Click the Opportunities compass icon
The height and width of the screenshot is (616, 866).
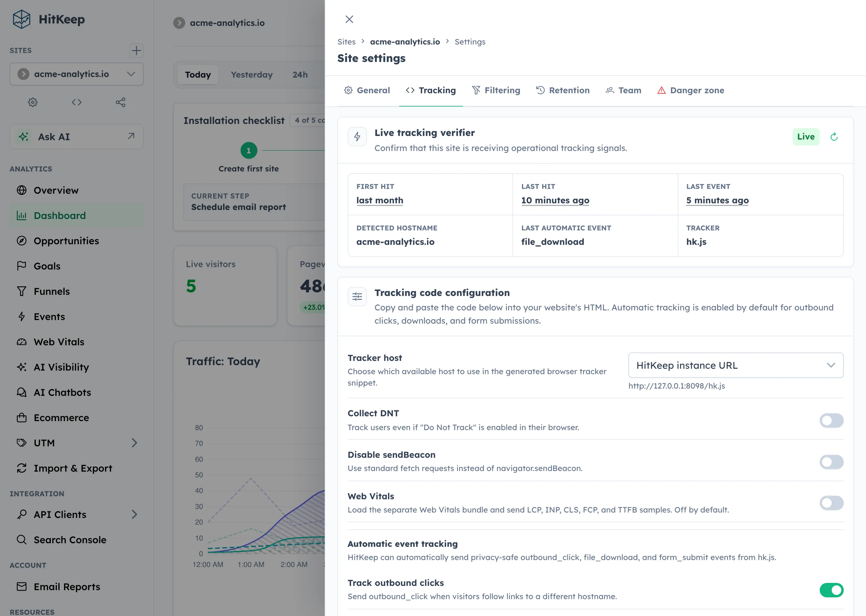pos(22,241)
